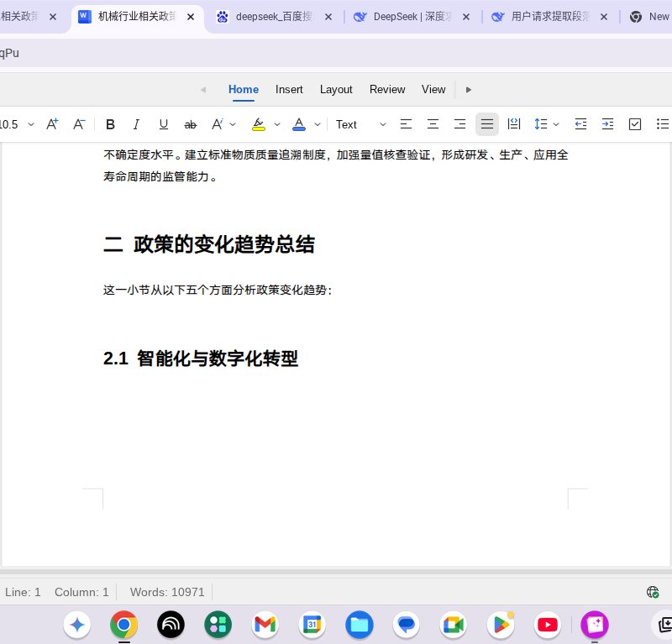Viewport: 672px width, 644px height.
Task: Open YouTube from the shelf
Action: point(548,625)
